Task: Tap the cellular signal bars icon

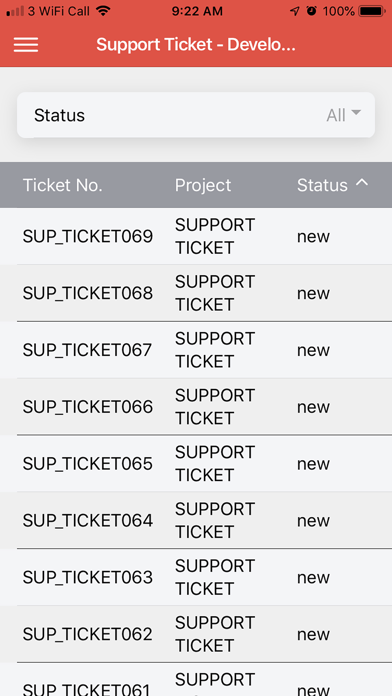Action: (15, 11)
